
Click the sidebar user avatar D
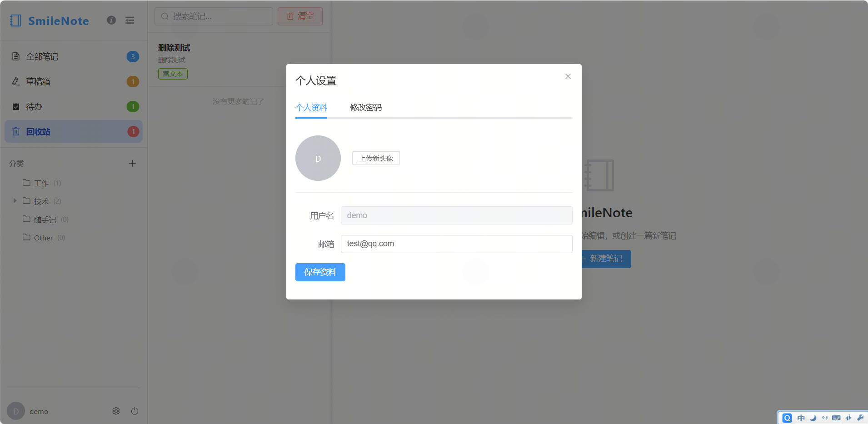16,411
